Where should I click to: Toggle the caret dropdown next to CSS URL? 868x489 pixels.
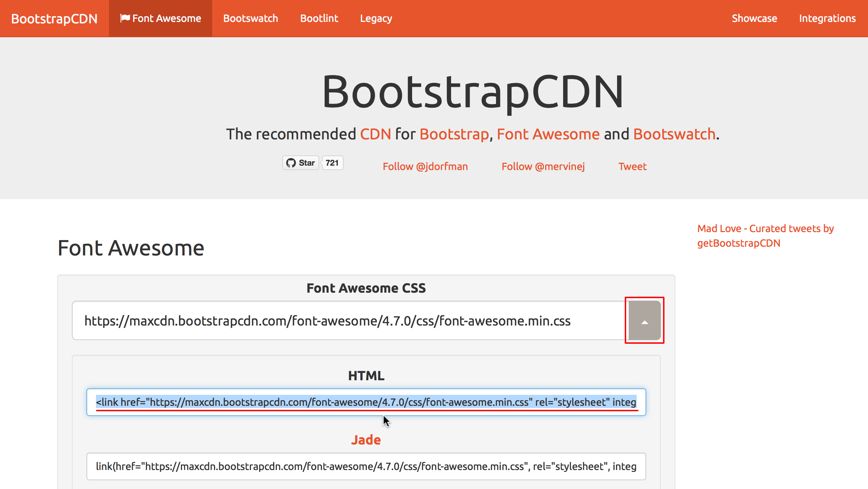pyautogui.click(x=645, y=320)
